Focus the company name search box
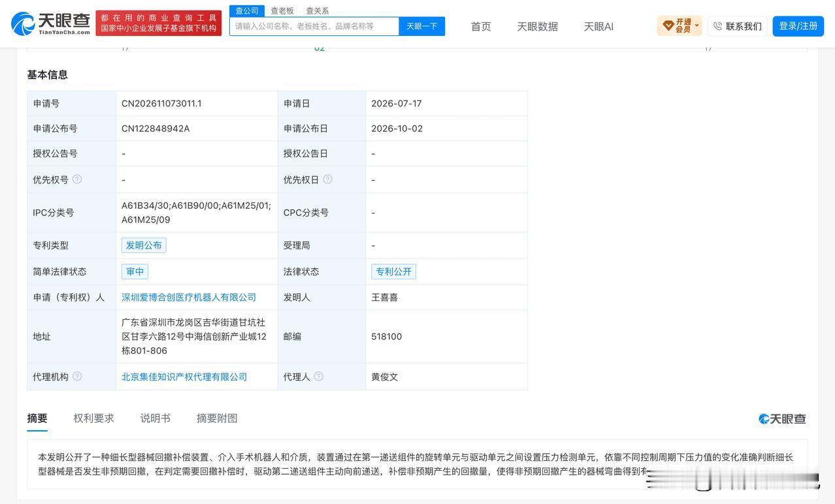This screenshot has height=504, width=835. [314, 26]
